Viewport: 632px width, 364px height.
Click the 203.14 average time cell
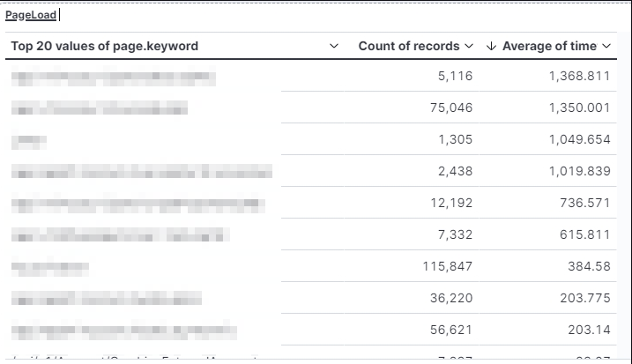click(589, 330)
